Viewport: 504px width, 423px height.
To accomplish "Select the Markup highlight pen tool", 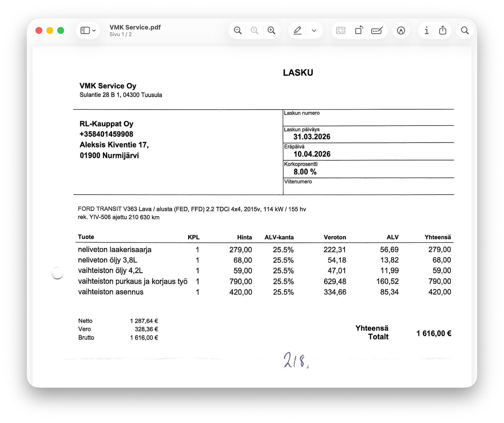I will pyautogui.click(x=298, y=31).
